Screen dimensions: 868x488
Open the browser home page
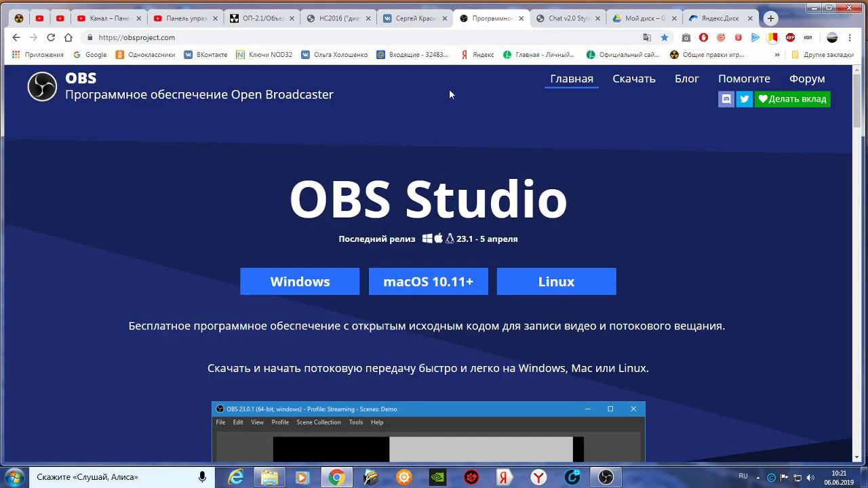[68, 37]
